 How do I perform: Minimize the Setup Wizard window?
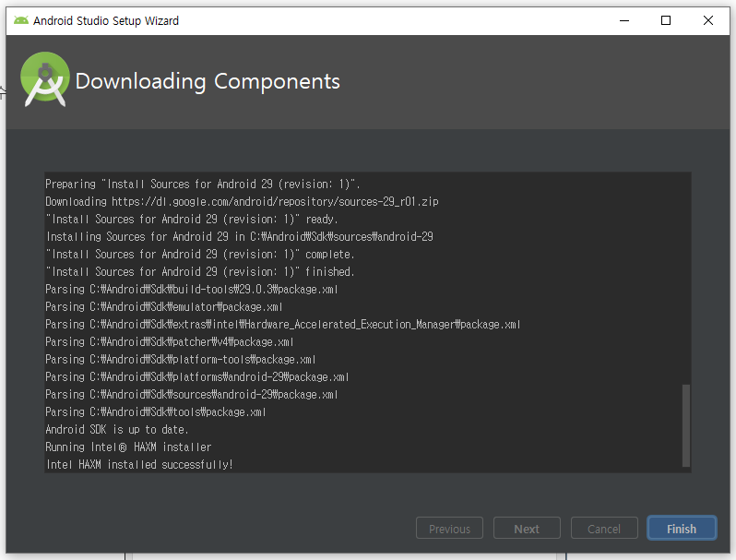[624, 20]
